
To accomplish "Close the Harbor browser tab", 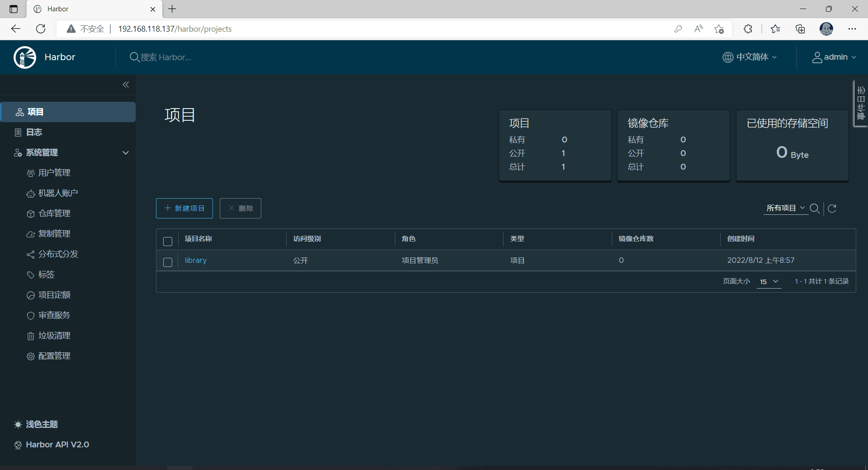I will click(153, 9).
